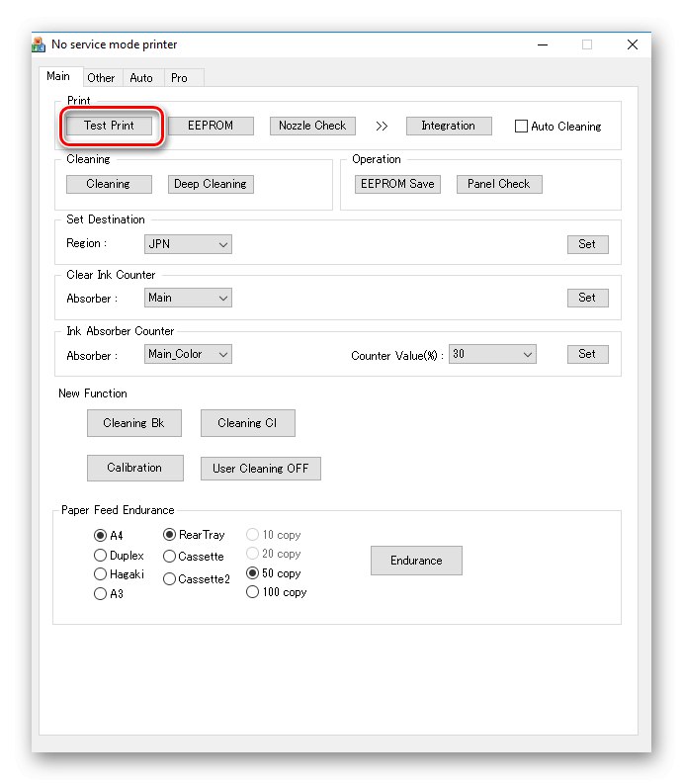The image size is (683, 784).
Task: Open the Auto tab
Action: pos(141,78)
